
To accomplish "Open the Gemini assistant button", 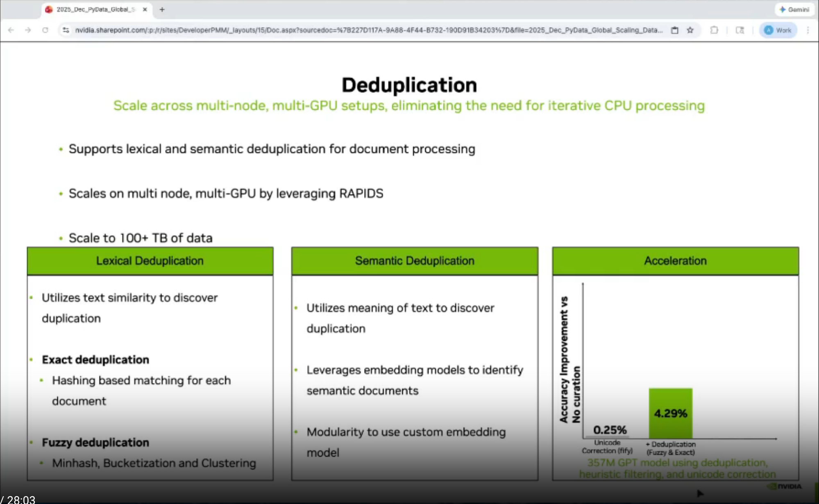I will [x=794, y=9].
